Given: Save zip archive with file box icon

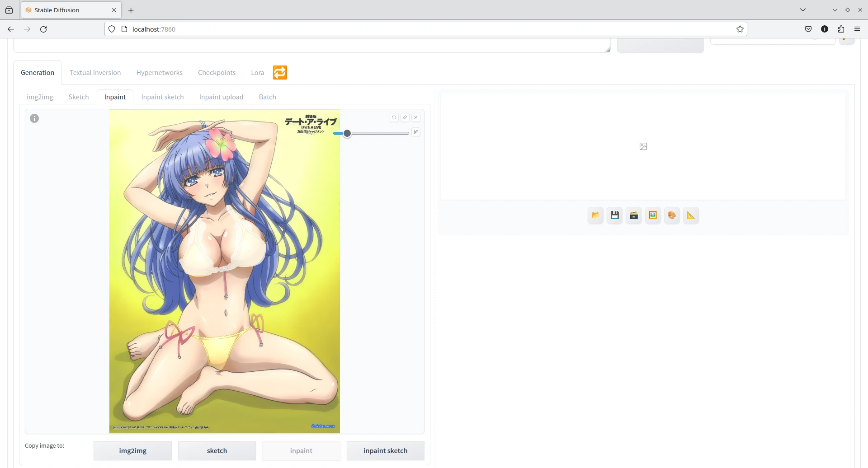Looking at the screenshot, I should tap(634, 215).
